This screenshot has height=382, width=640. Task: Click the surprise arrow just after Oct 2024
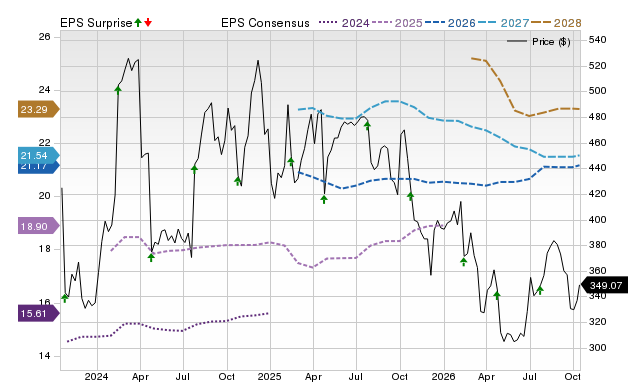point(238,181)
